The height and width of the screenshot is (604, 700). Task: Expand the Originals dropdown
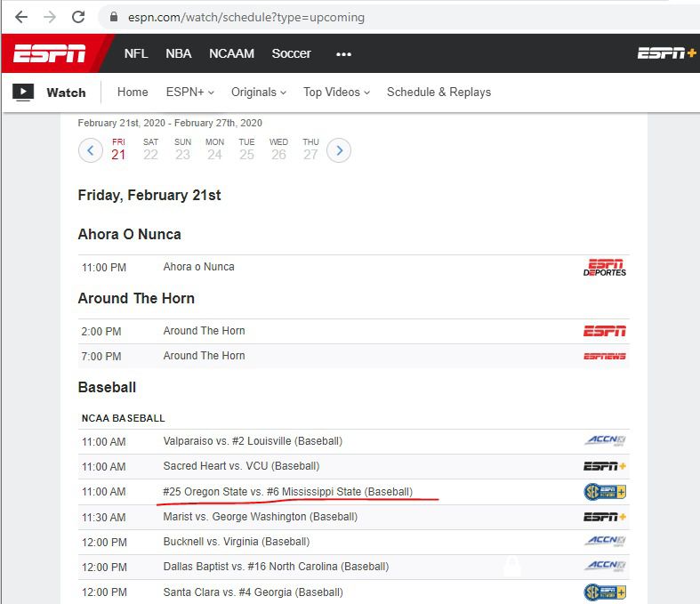pyautogui.click(x=258, y=92)
